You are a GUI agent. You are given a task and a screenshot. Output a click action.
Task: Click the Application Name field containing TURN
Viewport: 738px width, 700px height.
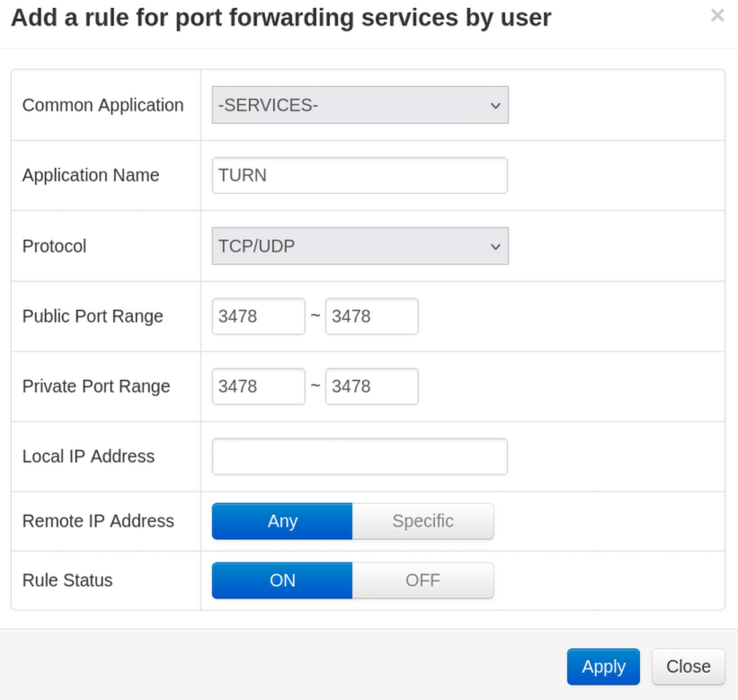360,175
